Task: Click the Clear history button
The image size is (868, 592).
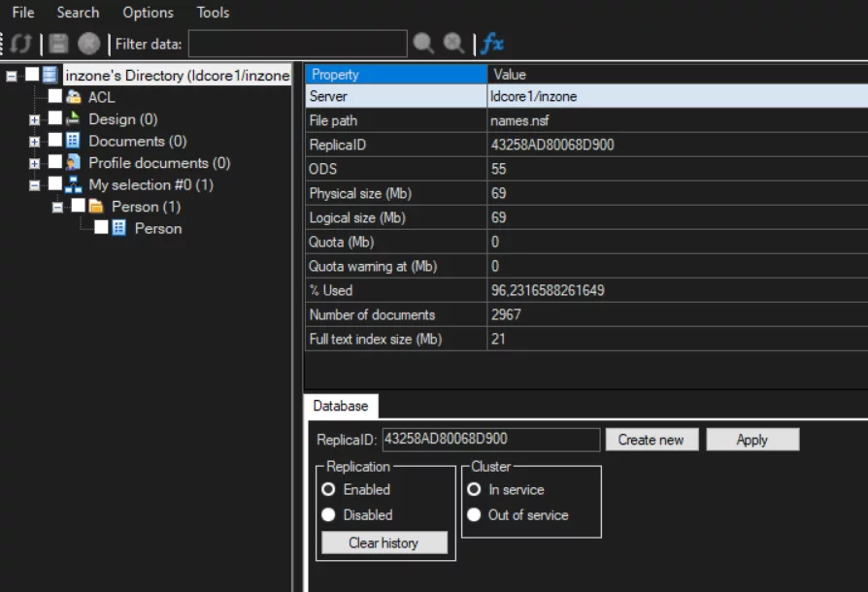Action: [384, 543]
